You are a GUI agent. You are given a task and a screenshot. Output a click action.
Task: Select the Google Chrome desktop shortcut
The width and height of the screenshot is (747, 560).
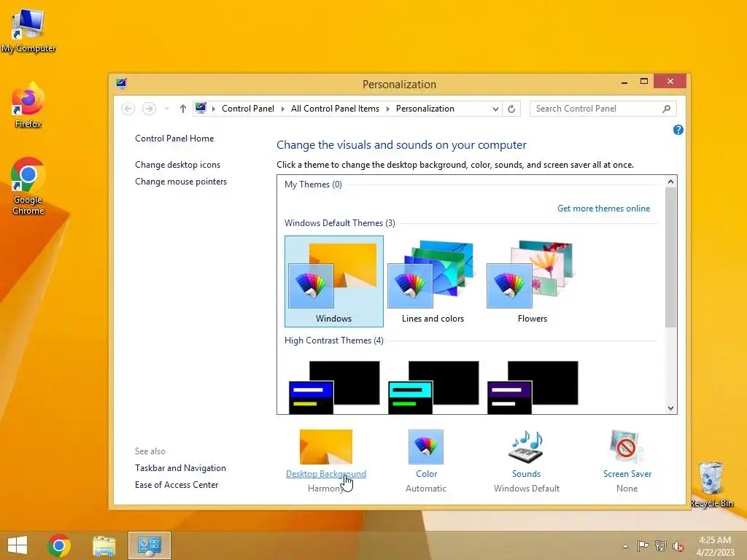(x=28, y=186)
